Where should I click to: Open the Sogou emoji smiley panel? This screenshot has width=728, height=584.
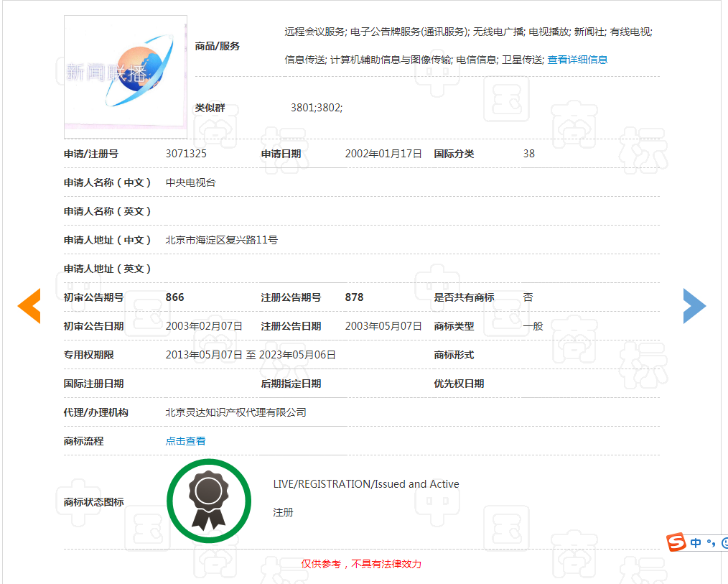pyautogui.click(x=724, y=543)
